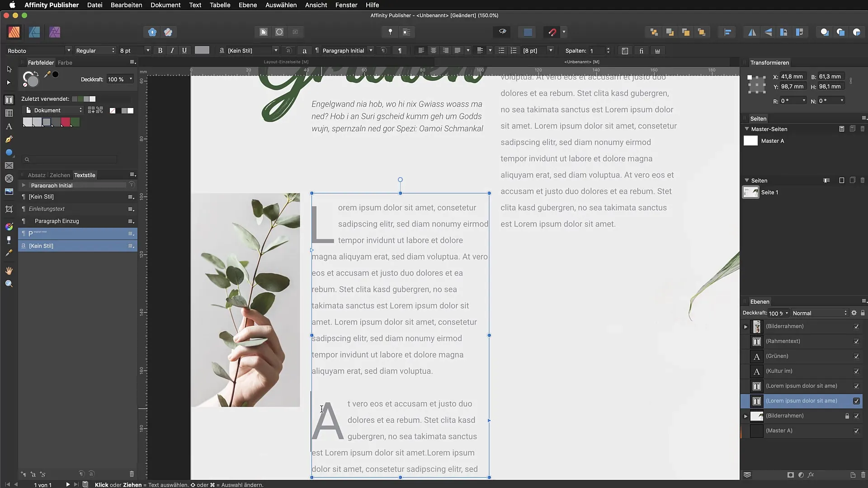Image resolution: width=868 pixels, height=488 pixels.
Task: Collapse the Master-Seiten section
Action: click(747, 129)
